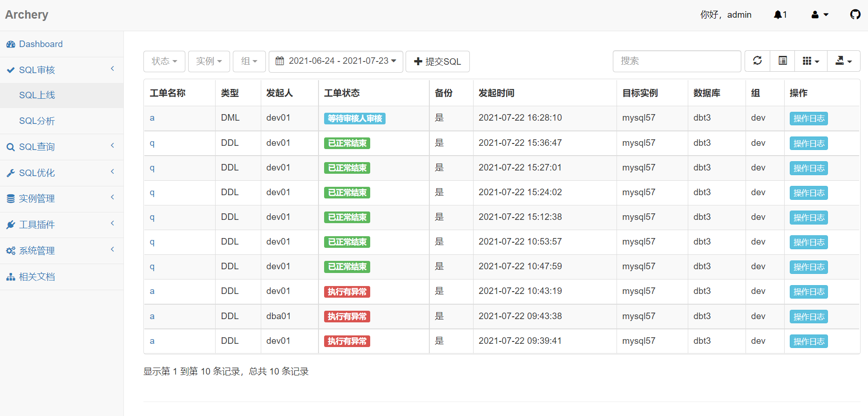The image size is (868, 416).
Task: Toggle the table card view
Action: coord(783,61)
